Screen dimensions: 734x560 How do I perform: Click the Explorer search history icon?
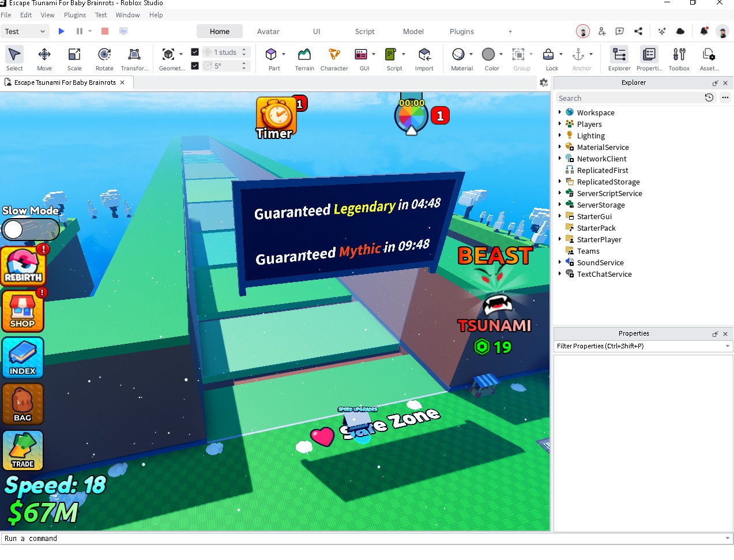709,97
